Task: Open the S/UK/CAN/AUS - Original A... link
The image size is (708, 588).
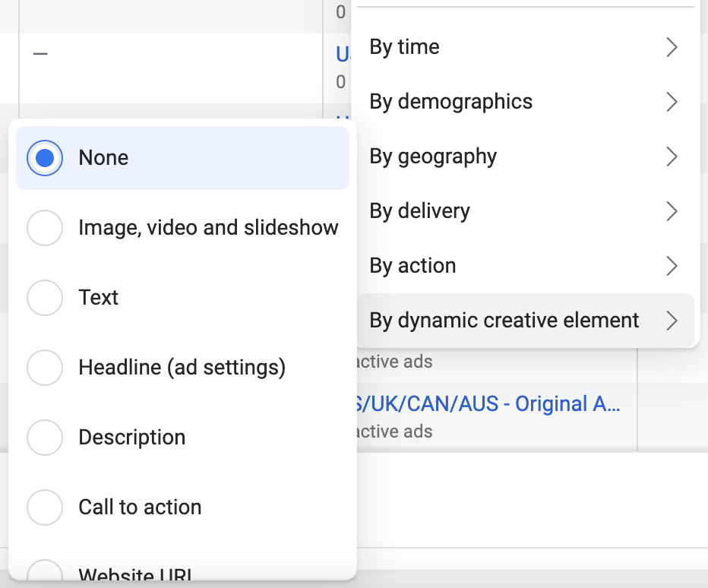Action: 488,403
